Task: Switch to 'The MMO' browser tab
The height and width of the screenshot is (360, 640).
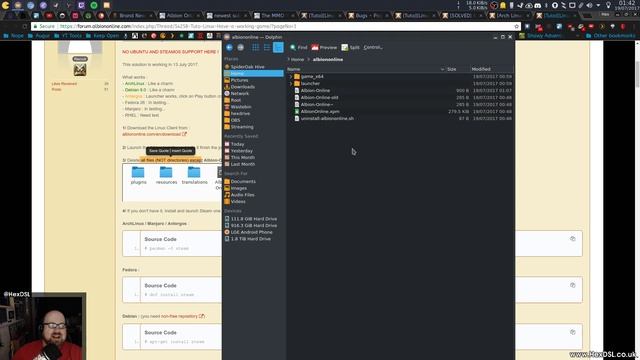Action: point(273,16)
